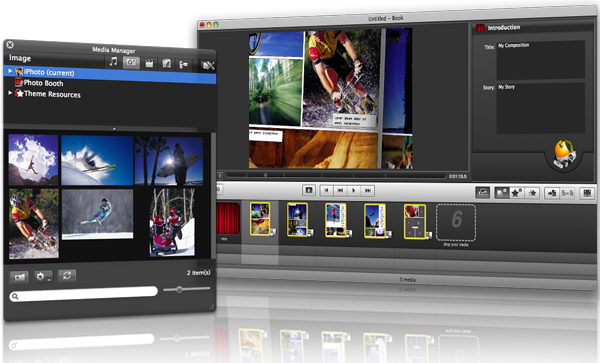The height and width of the screenshot is (363, 600).
Task: Click the play button in playback controls
Action: click(354, 190)
